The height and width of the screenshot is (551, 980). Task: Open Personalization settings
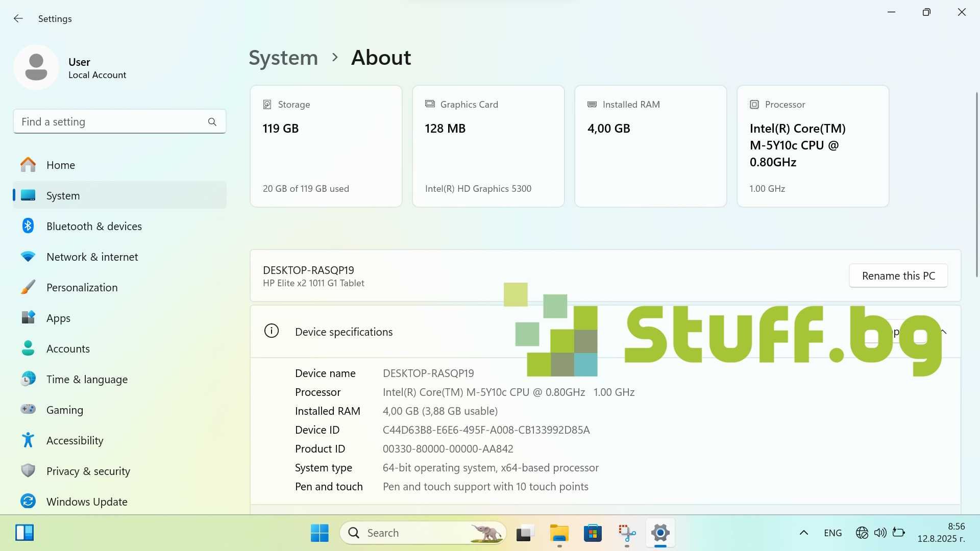pyautogui.click(x=119, y=287)
